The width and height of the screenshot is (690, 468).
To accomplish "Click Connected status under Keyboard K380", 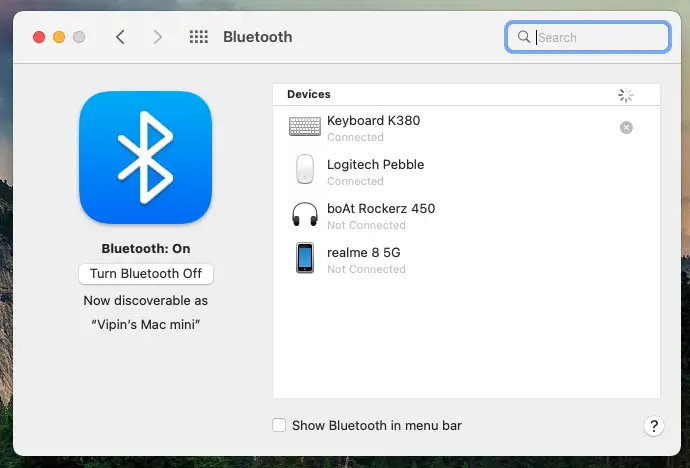I will pos(356,137).
